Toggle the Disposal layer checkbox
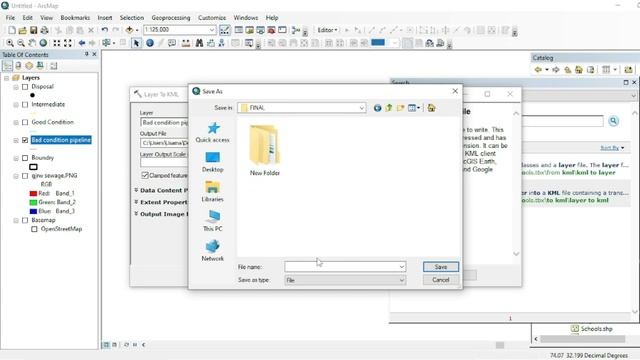Viewport: 640px width, 360px height. pos(25,87)
